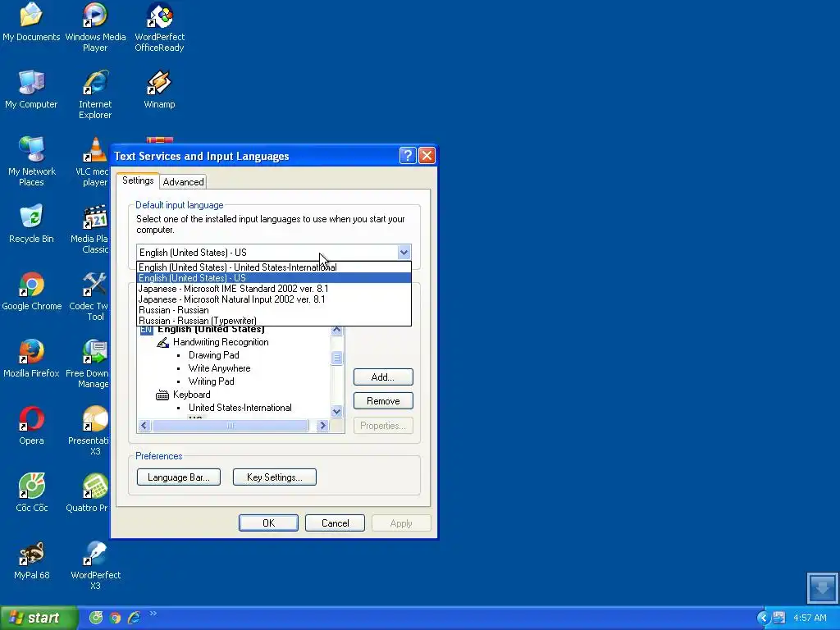Click the Remove button
This screenshot has height=630, width=840.
coord(383,400)
